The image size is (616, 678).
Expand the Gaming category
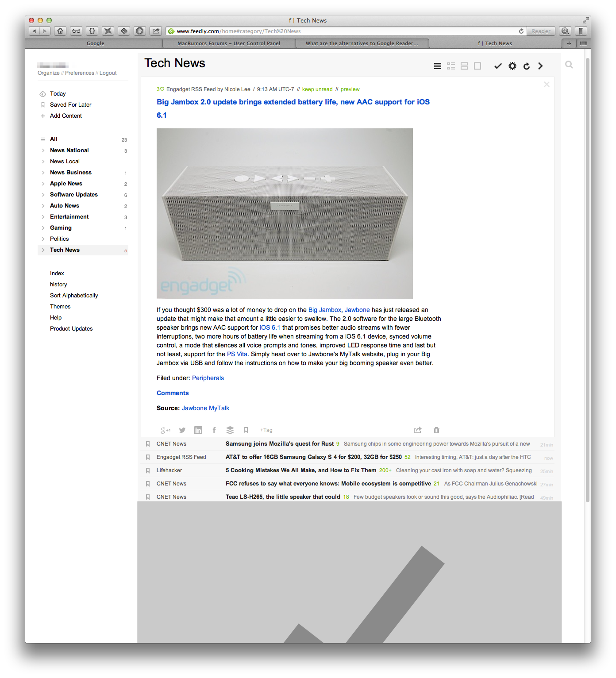pos(43,228)
